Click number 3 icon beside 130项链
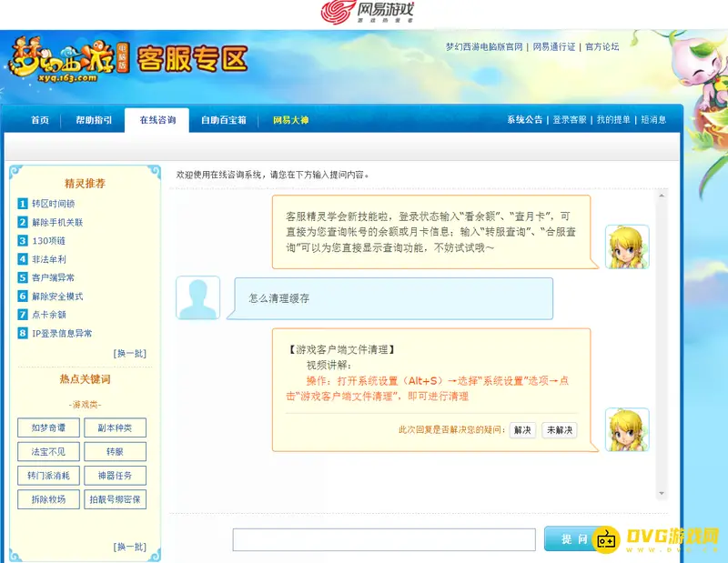Viewport: 728px width, 563px height. tap(23, 240)
